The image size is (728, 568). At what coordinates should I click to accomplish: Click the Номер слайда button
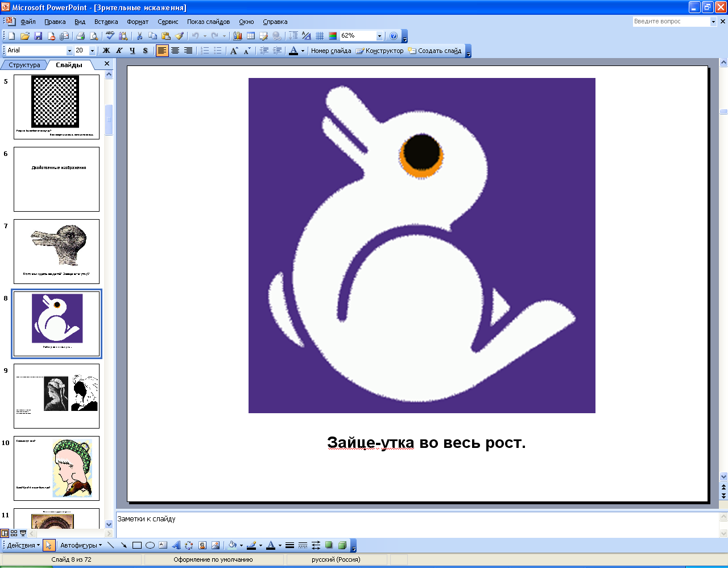pyautogui.click(x=331, y=51)
